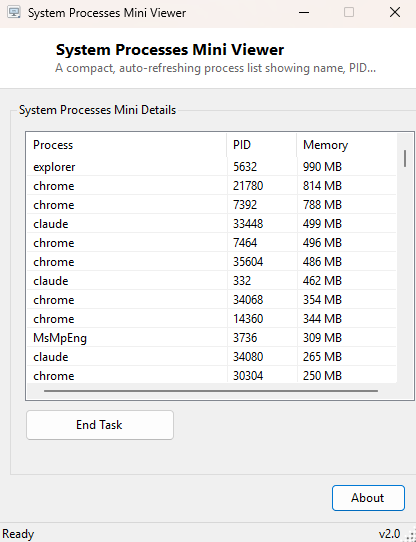Image resolution: width=416 pixels, height=542 pixels.
Task: Click the resize grip in status bar
Action: [410, 536]
